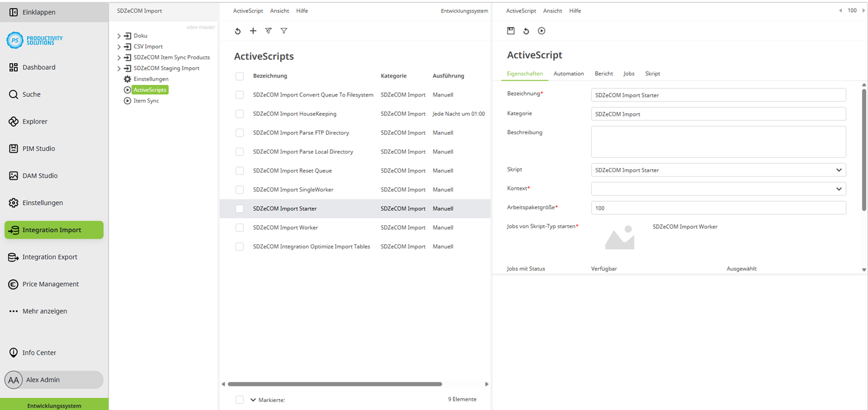Expand the CSV Import tree node
This screenshot has width=868, height=410.
(119, 46)
